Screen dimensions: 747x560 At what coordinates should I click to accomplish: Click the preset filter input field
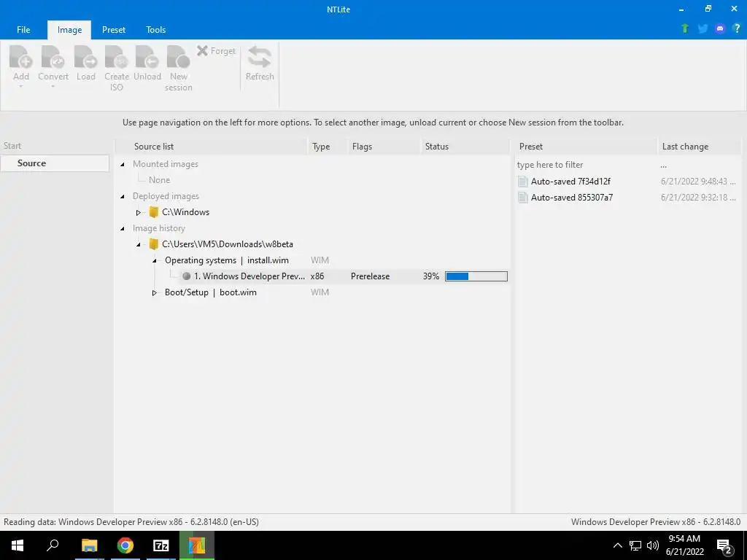[586, 165]
